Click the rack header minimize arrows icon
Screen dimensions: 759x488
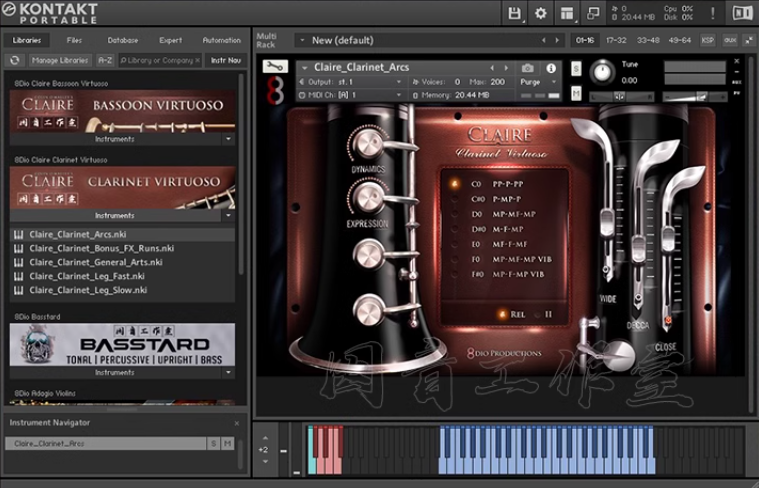pyautogui.click(x=748, y=40)
